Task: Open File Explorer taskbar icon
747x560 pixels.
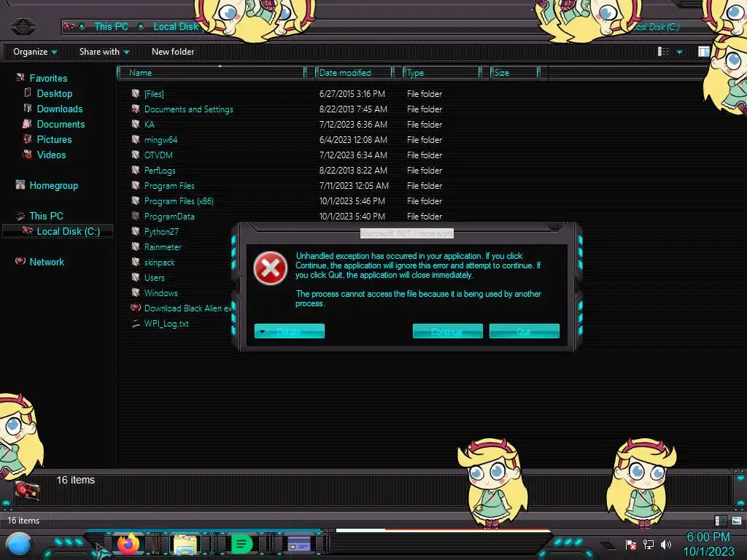Action: click(x=185, y=544)
